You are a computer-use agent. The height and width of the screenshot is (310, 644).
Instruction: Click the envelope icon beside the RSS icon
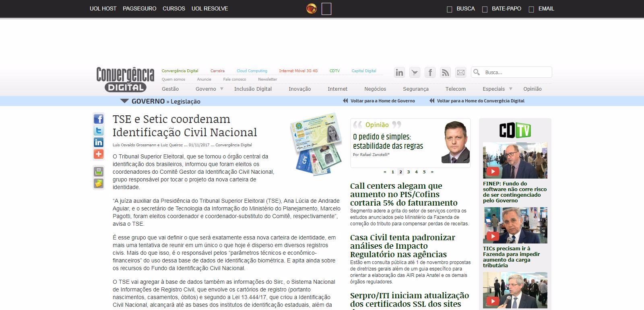click(460, 73)
